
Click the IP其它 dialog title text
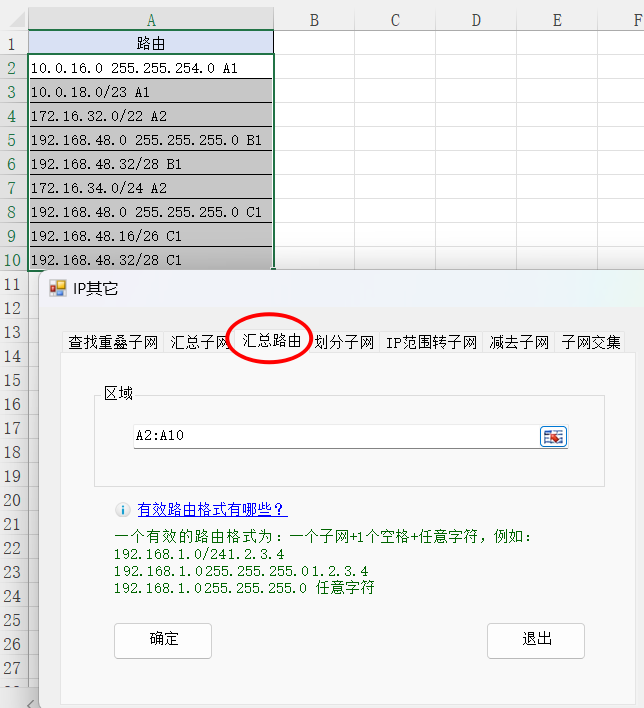click(96, 288)
